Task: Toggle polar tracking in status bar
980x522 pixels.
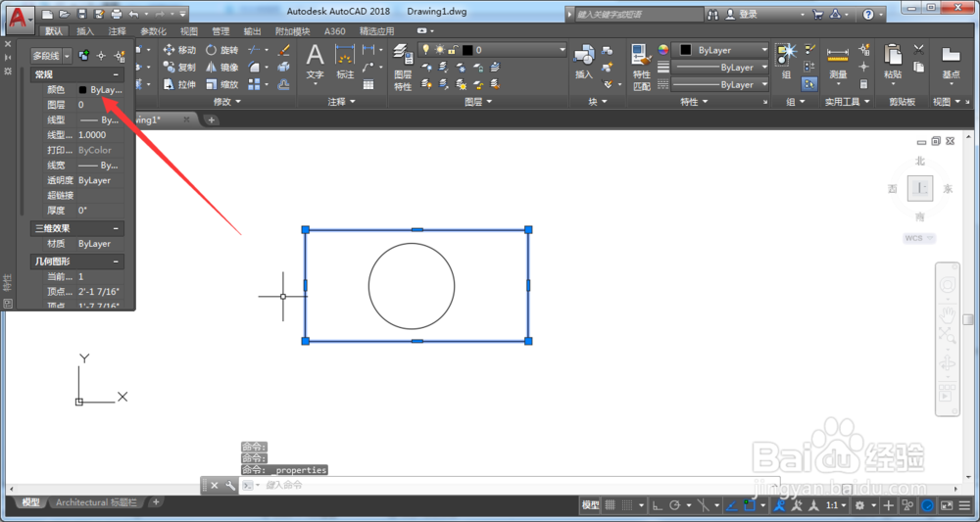Action: [x=674, y=505]
